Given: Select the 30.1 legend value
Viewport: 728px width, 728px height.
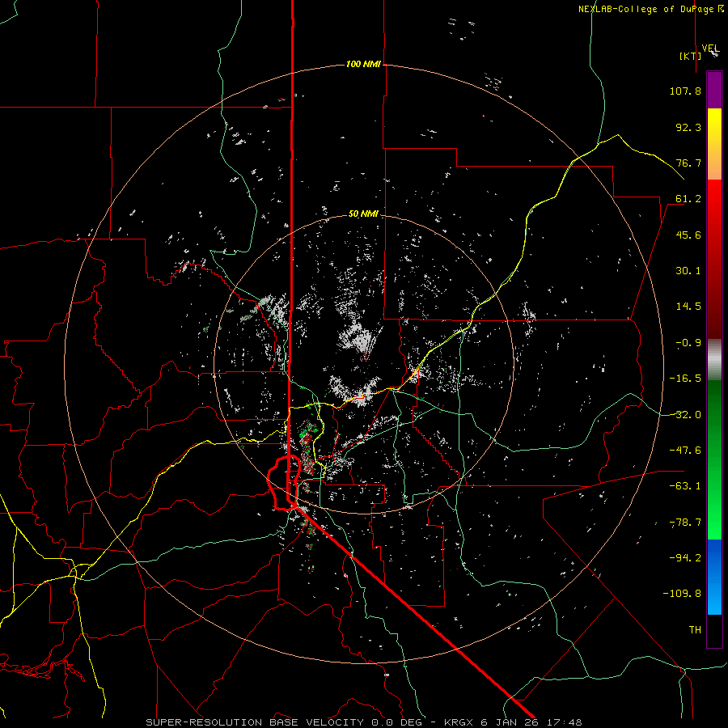Looking at the screenshot, I should [x=688, y=271].
